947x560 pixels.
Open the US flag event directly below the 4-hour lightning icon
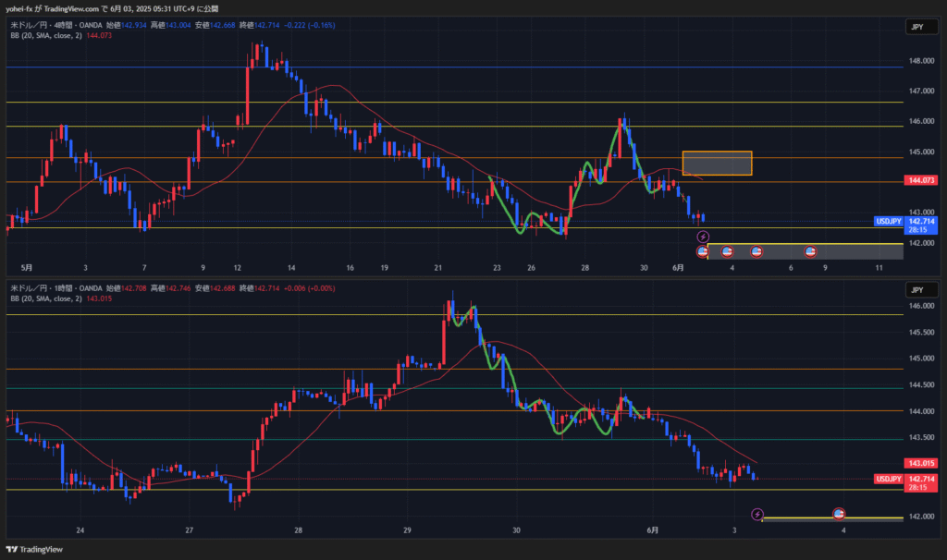703,251
